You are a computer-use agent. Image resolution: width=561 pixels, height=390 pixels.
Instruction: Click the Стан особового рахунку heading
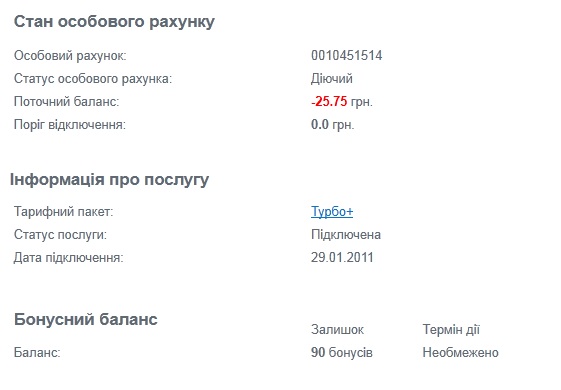pyautogui.click(x=114, y=22)
